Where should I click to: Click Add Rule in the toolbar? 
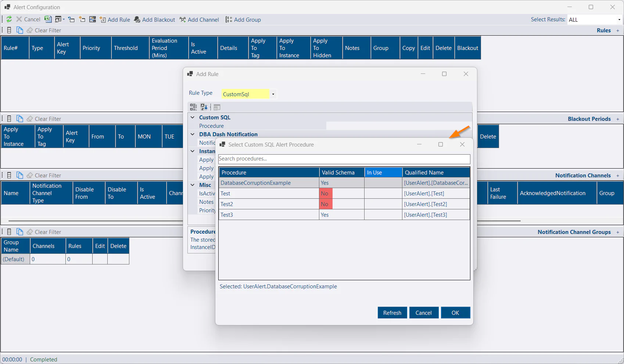point(115,20)
